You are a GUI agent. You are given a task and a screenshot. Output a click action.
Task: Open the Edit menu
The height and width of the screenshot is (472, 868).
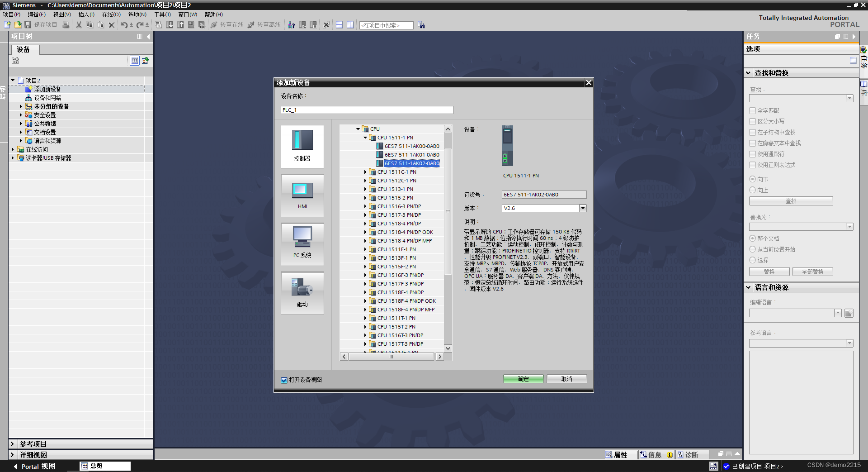click(37, 14)
